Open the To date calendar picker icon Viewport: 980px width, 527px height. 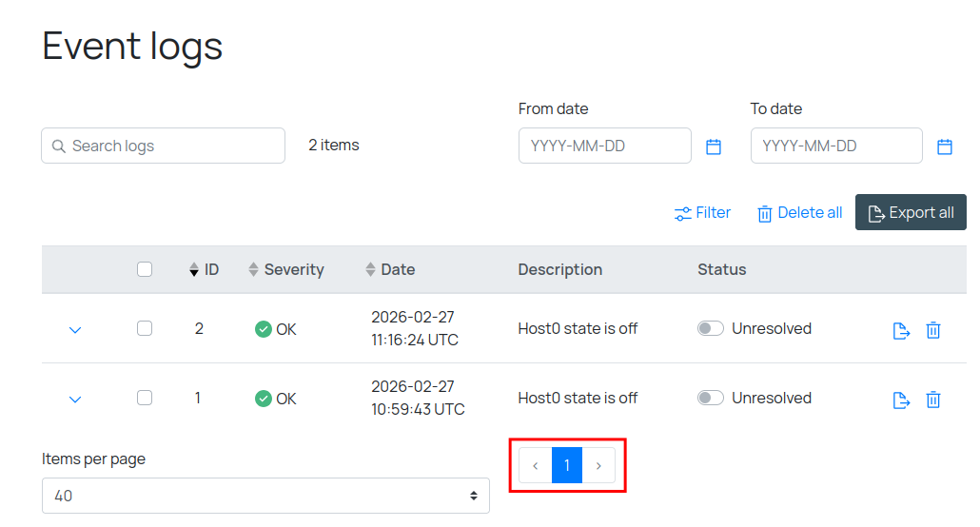[945, 146]
